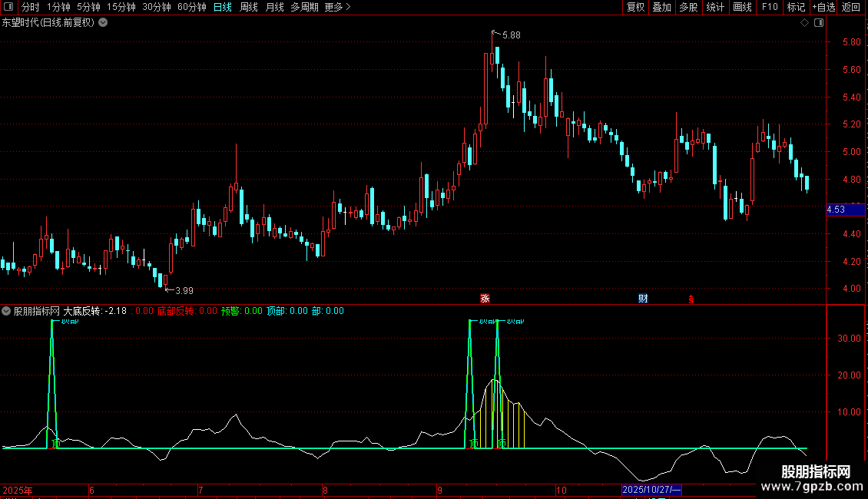The height and width of the screenshot is (499, 868).
Task: Click the 3.99 low price annotation
Action: pyautogui.click(x=184, y=291)
